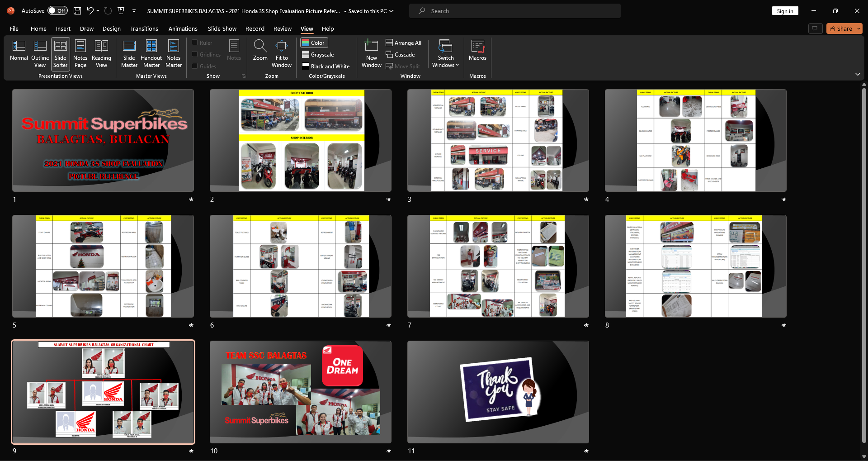868x461 pixels.
Task: Open the File tab
Action: (14, 29)
